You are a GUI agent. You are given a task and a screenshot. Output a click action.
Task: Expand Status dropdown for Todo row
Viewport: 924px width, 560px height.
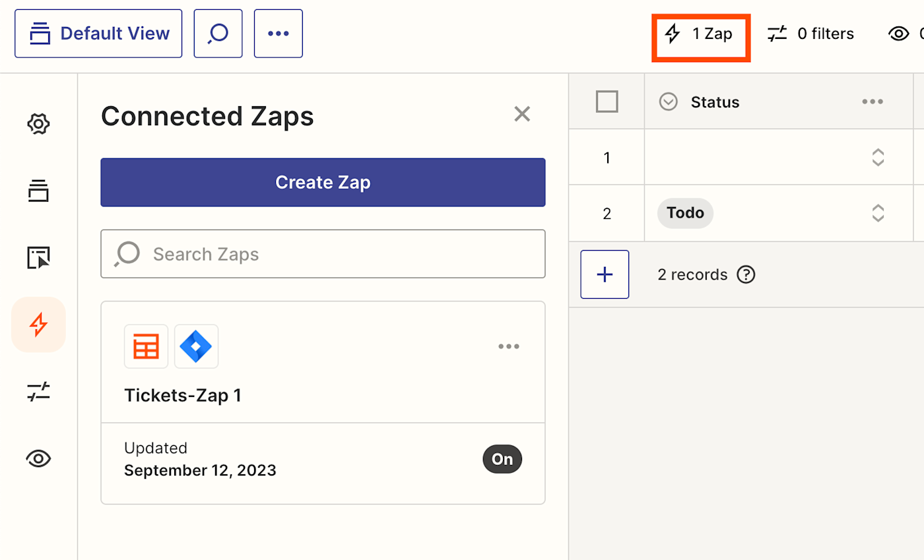(x=878, y=213)
